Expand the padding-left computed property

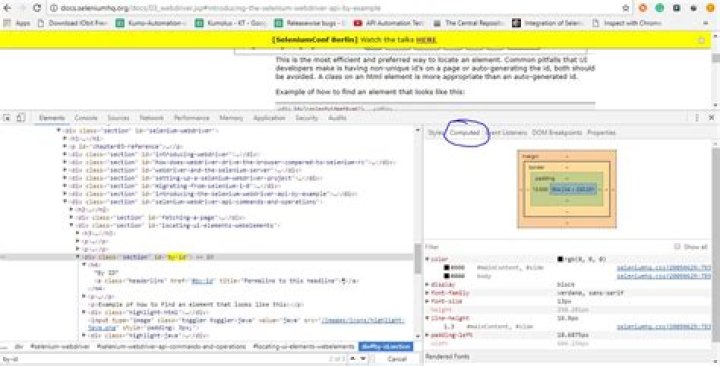(428, 335)
